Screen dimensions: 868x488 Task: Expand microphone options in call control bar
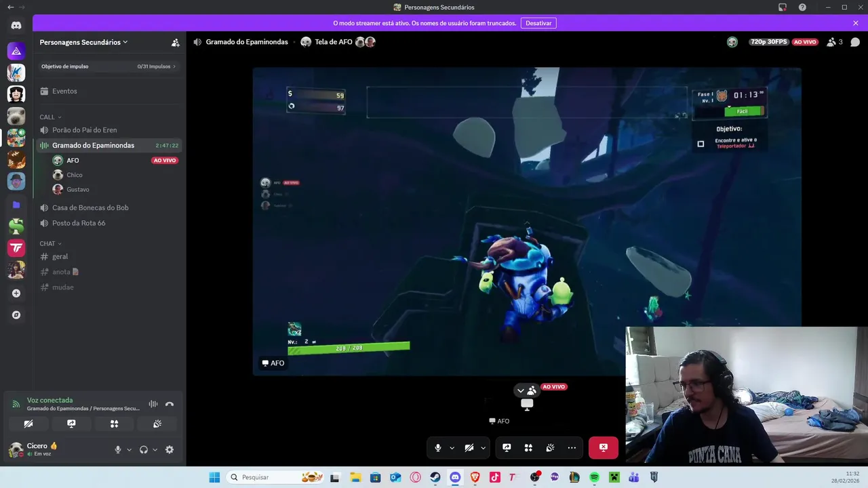(452, 447)
